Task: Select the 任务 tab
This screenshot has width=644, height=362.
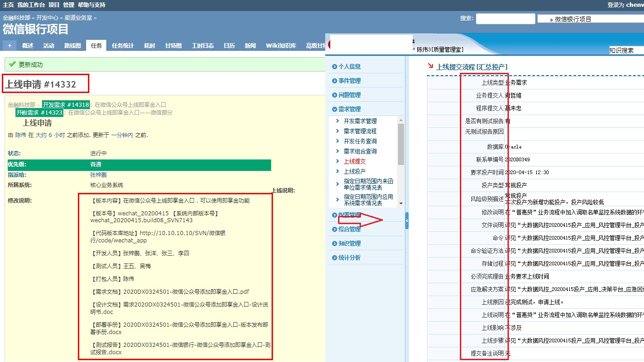Action: (96, 45)
